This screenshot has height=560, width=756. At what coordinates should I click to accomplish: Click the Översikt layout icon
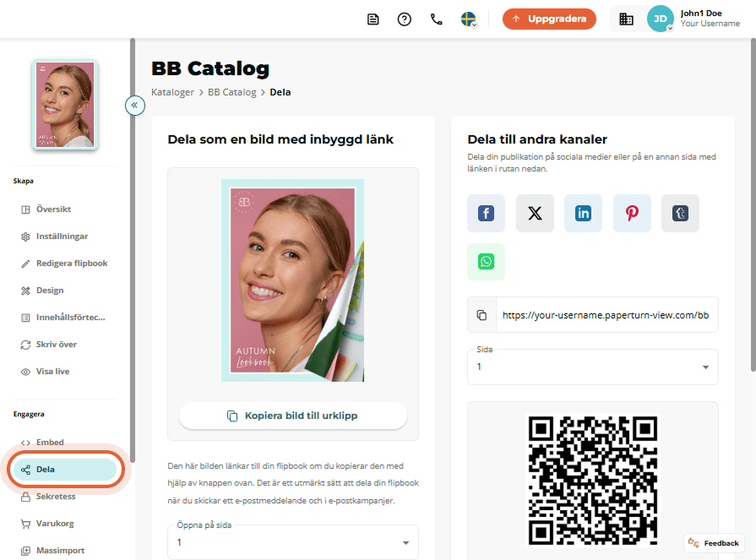click(25, 209)
